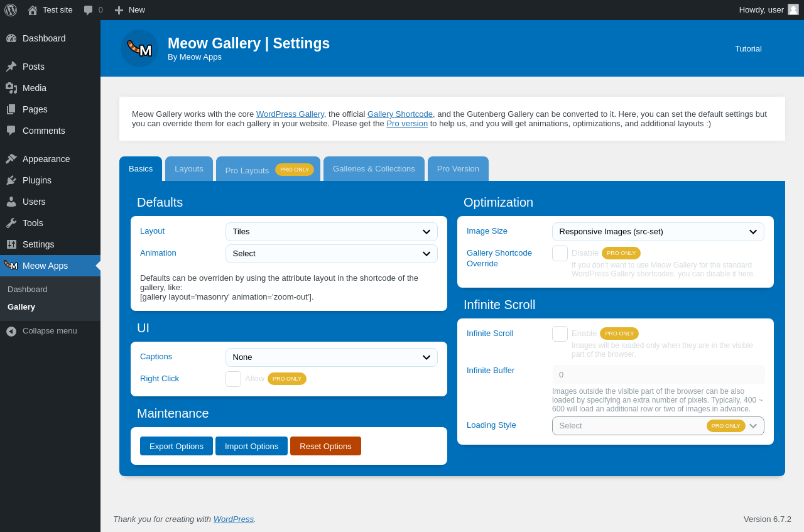
Task: Click the Collapse menu arrow icon
Action: coord(11,331)
